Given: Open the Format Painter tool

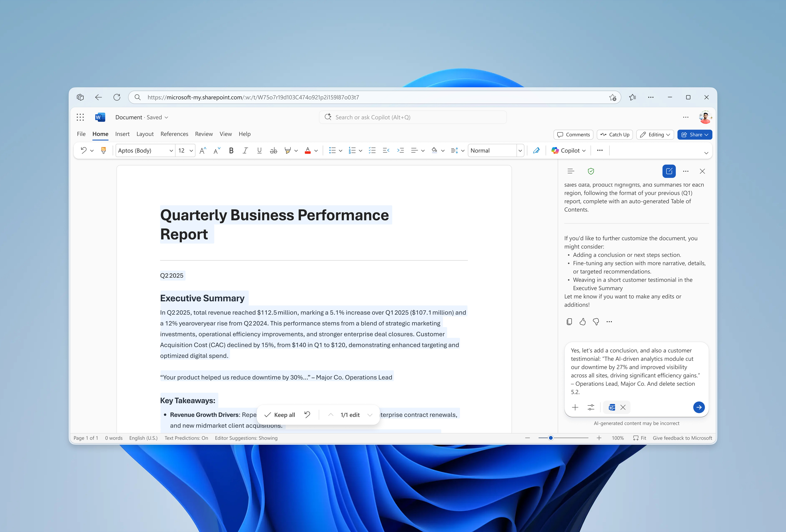Looking at the screenshot, I should pos(104,150).
